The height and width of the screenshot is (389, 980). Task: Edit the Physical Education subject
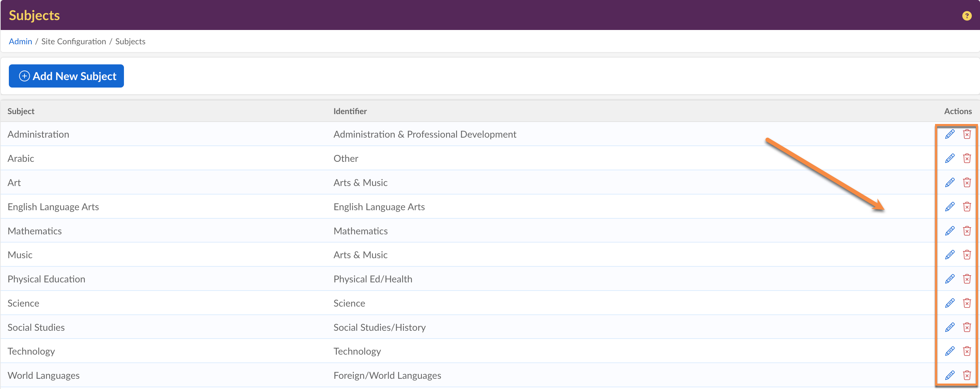(950, 279)
